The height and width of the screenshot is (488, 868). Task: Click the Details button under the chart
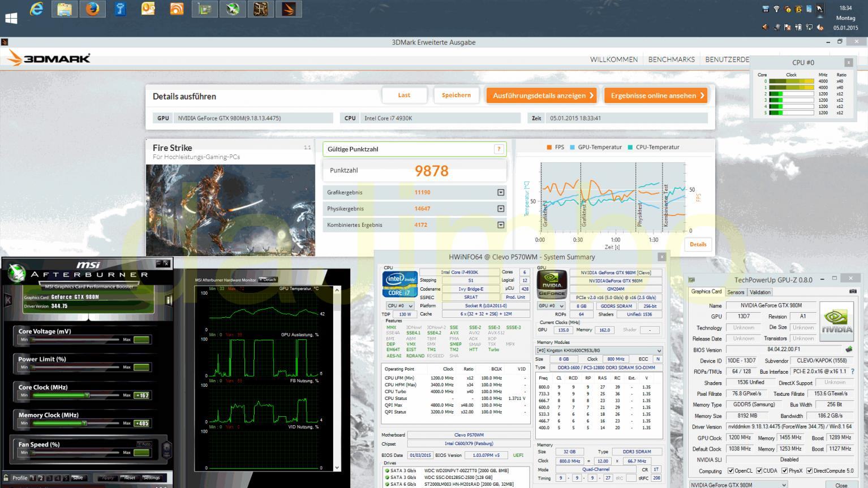698,244
